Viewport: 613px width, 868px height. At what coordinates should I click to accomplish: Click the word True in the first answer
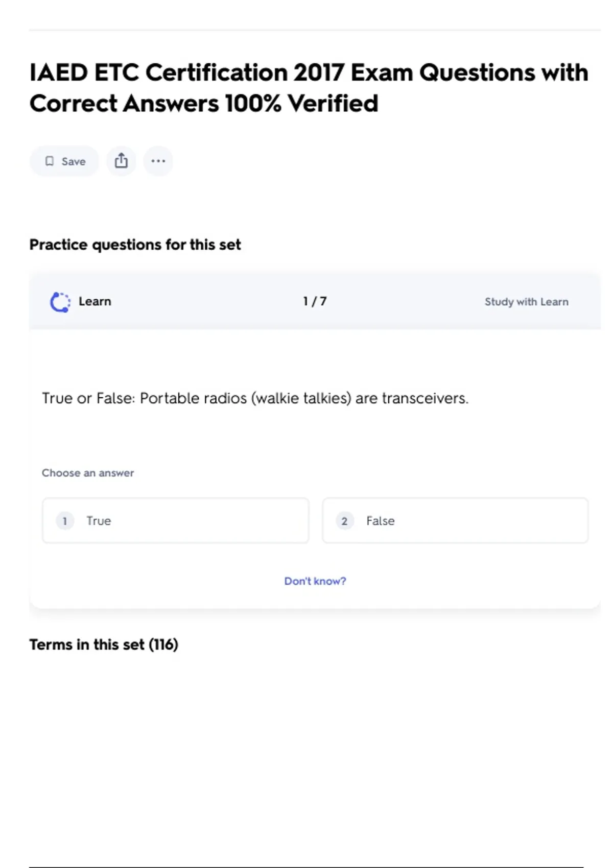99,521
